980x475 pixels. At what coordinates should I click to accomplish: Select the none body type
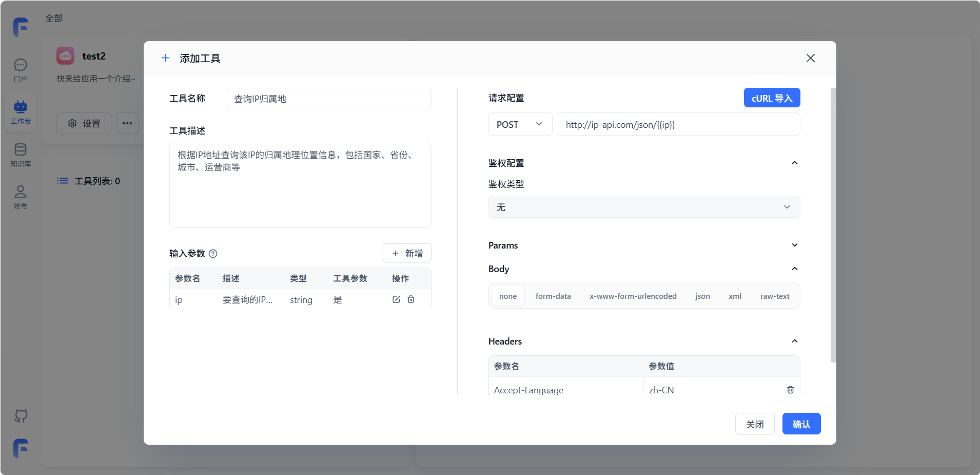[507, 296]
